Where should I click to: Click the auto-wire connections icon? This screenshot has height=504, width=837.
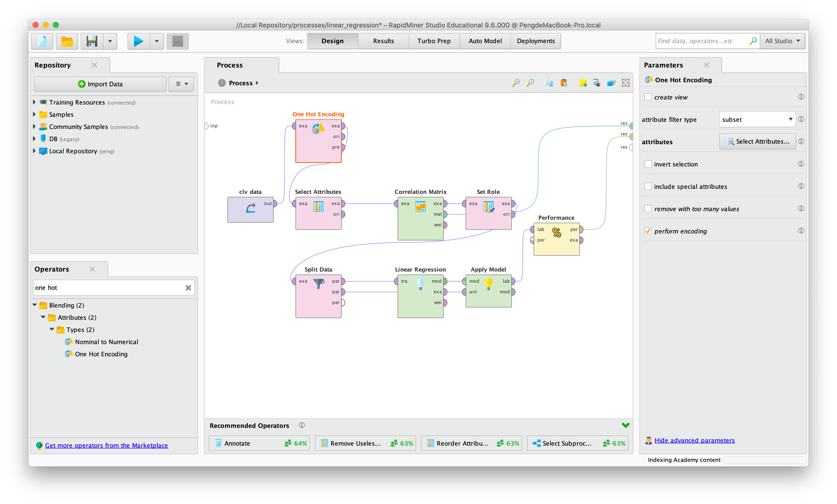597,83
